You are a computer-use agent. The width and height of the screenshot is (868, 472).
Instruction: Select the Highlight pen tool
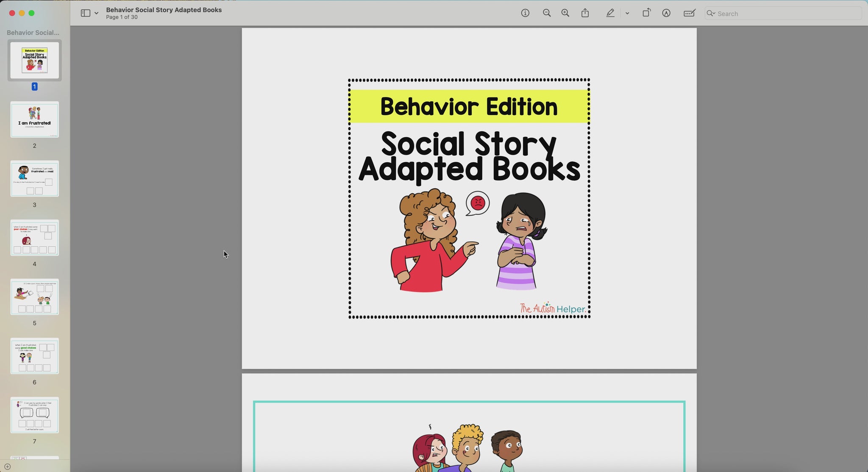[x=610, y=13]
